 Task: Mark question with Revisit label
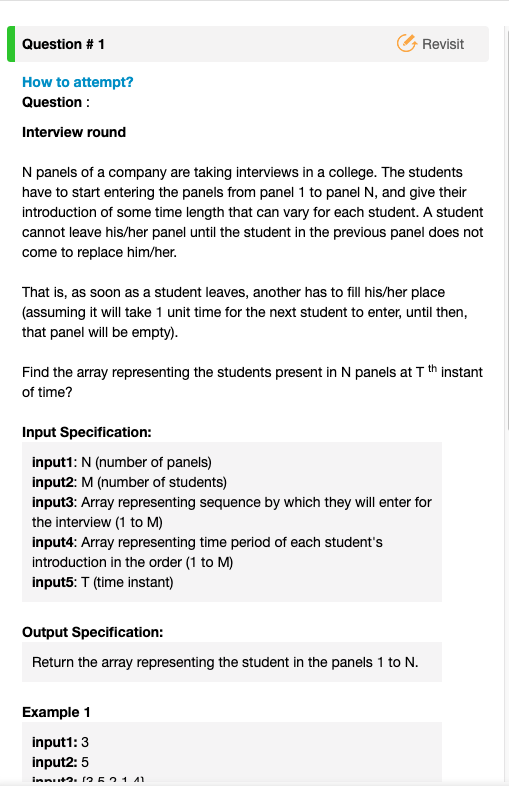point(443,44)
